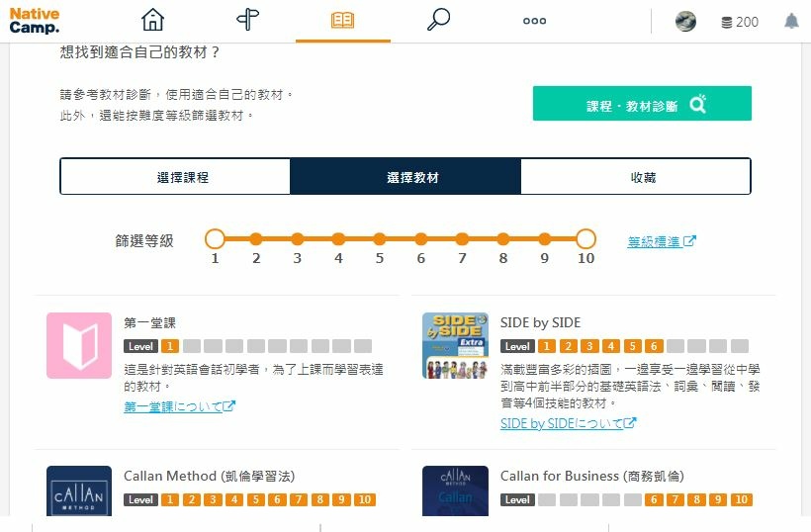
Task: Click the level slider handle at 1
Action: click(215, 239)
